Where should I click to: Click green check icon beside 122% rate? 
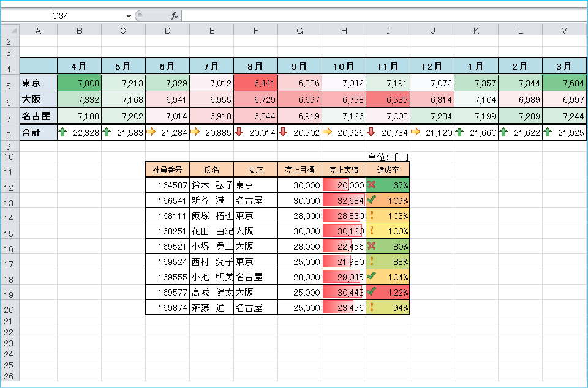[x=371, y=292]
